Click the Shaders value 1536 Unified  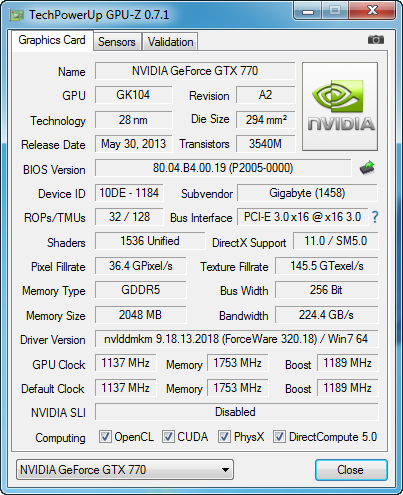click(x=150, y=241)
